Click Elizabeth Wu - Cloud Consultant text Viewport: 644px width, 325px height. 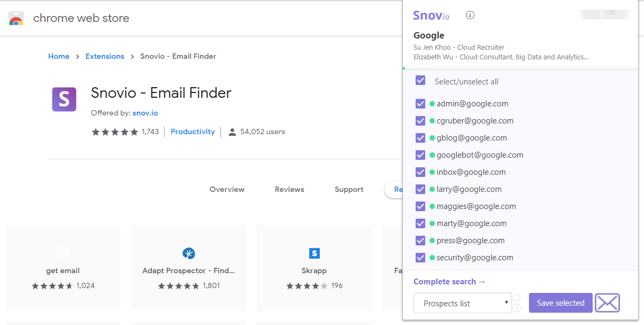(501, 57)
